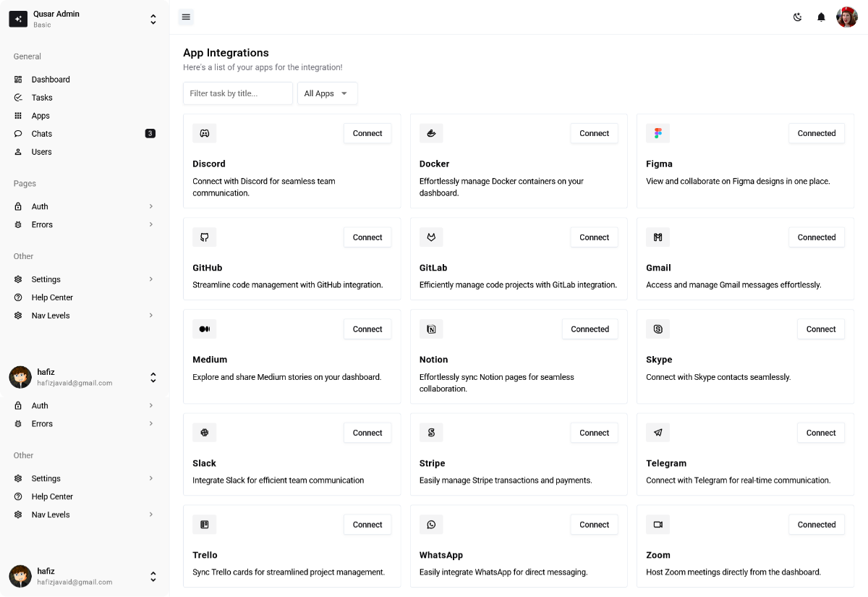Screen dimensions: 868x597
Task: Toggle the Notion Connected button
Action: (x=590, y=329)
